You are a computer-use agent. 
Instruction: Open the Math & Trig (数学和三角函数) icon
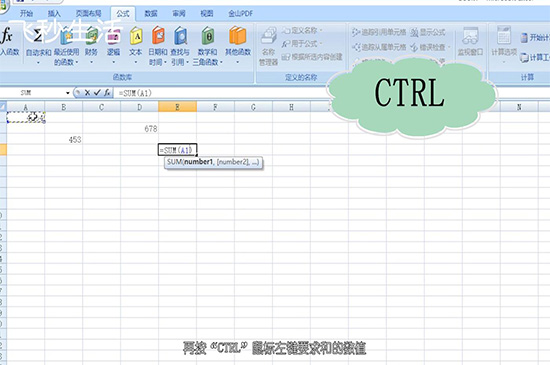(208, 36)
